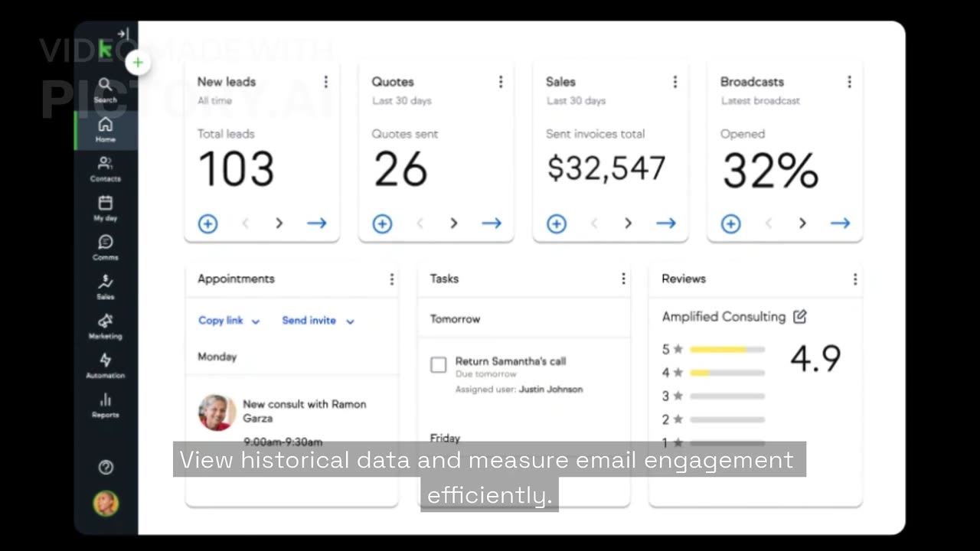Open Sales details with blue arrow
980x551 pixels.
coord(666,223)
